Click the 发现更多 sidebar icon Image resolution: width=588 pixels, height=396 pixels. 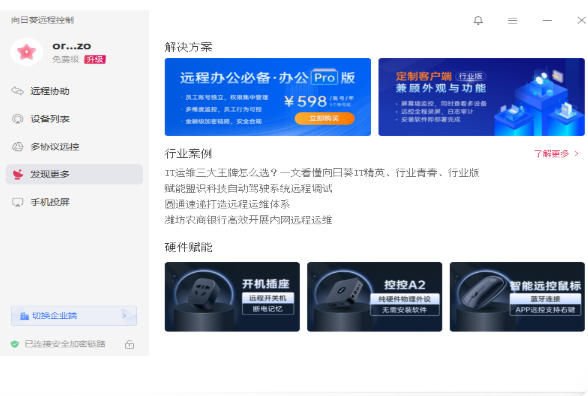click(x=17, y=174)
